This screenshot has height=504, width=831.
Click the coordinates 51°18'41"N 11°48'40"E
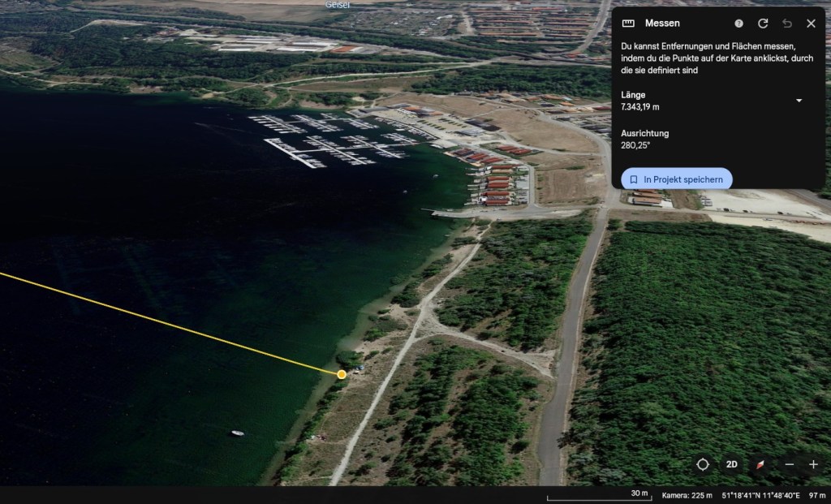(x=760, y=495)
